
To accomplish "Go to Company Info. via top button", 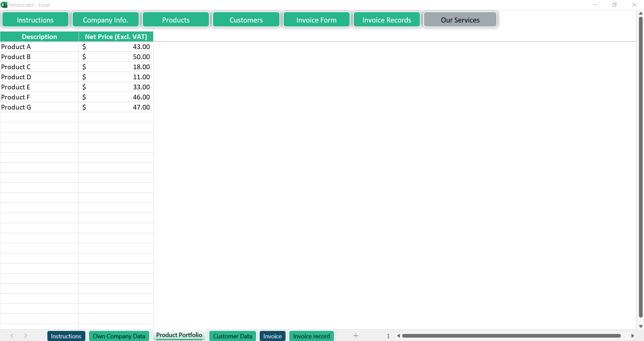I will tap(105, 20).
